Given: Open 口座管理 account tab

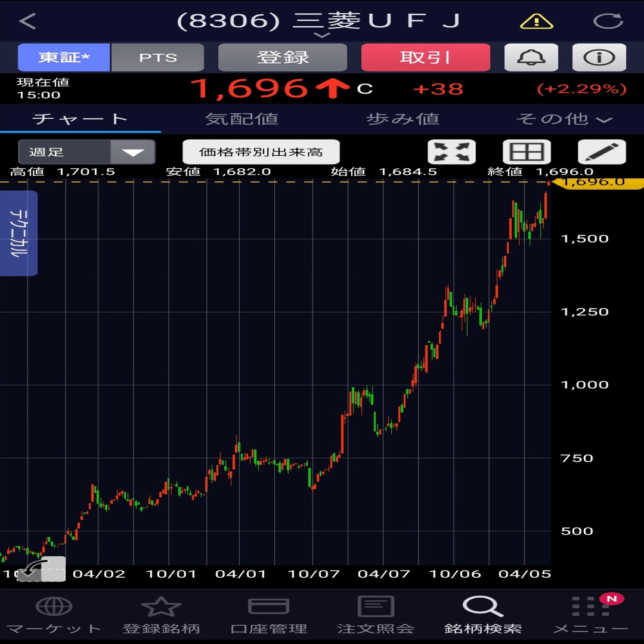Looking at the screenshot, I should coord(268,615).
